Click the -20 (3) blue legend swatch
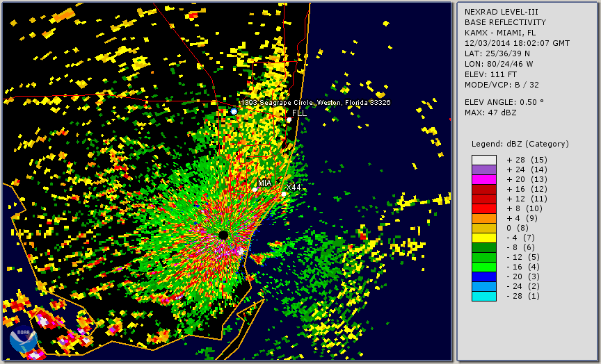The width and height of the screenshot is (601, 364). pos(484,276)
